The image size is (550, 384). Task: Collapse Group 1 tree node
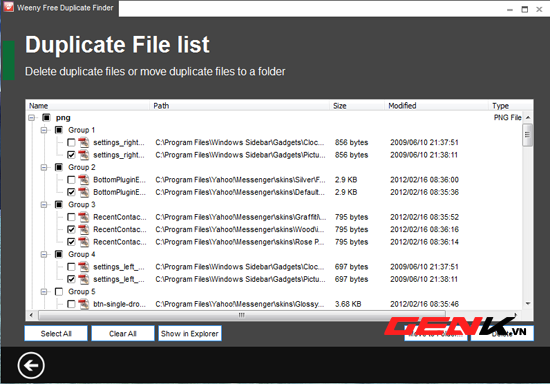point(44,130)
